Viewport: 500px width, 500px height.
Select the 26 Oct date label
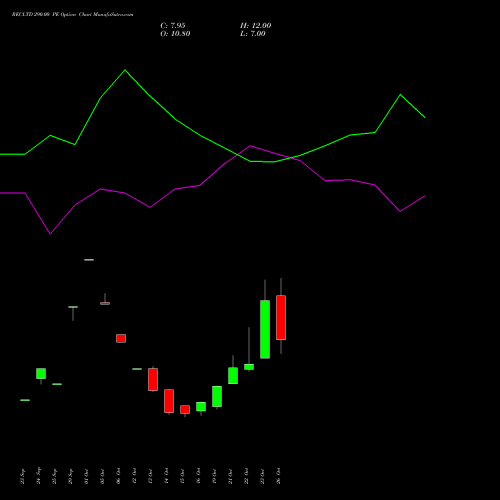tap(279, 476)
